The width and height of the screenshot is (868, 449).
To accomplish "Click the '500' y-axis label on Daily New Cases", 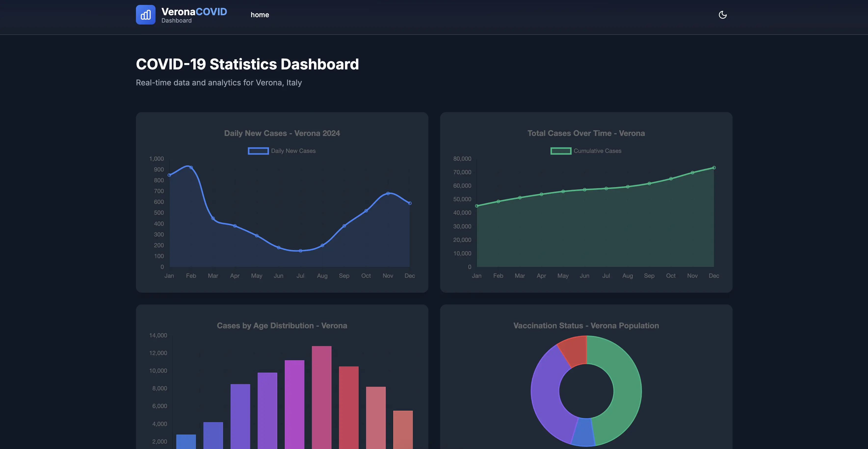I will click(159, 213).
